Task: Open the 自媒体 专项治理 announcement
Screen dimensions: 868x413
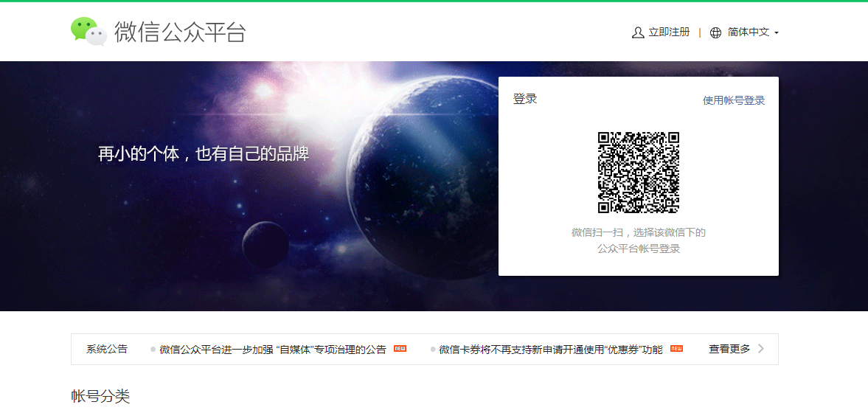Action: 273,350
